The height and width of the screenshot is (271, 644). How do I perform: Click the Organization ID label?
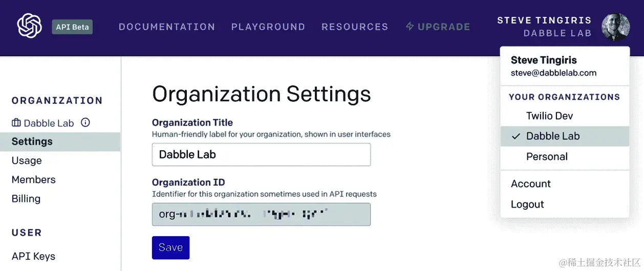click(x=188, y=183)
